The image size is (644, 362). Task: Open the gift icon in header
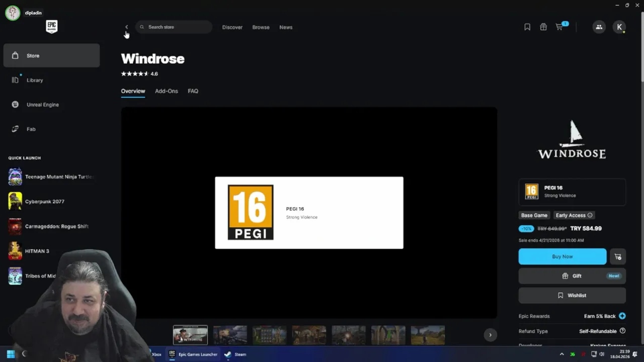pyautogui.click(x=543, y=27)
